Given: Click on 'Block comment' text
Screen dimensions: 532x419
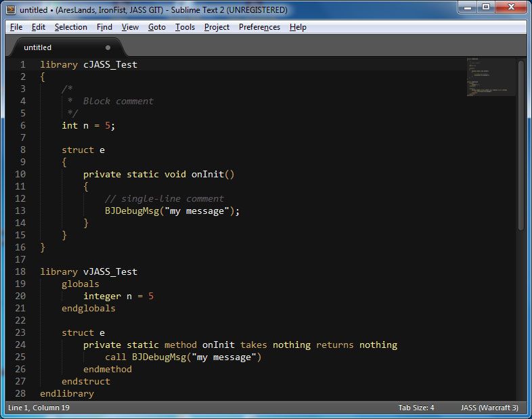Looking at the screenshot, I should pyautogui.click(x=118, y=101).
